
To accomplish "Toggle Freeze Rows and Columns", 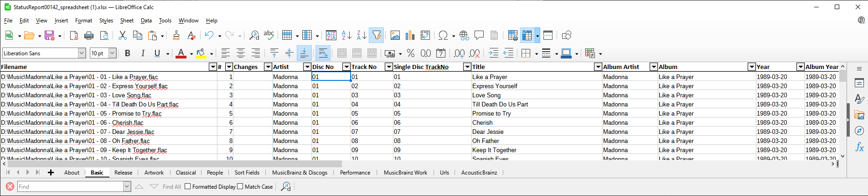I will 527,35.
